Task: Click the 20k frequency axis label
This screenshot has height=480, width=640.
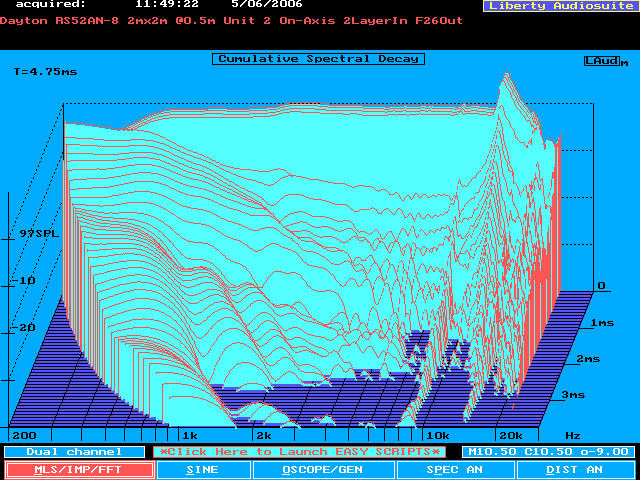Action: point(510,436)
